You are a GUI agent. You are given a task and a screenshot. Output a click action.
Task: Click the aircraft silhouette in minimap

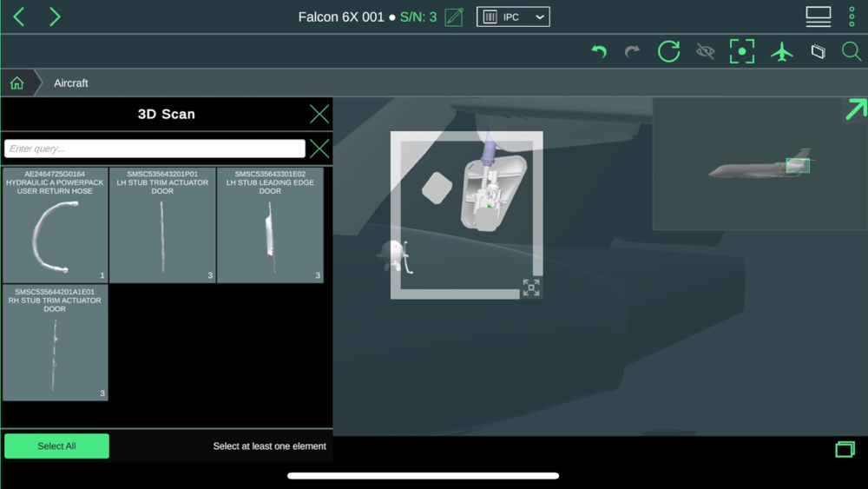(759, 165)
